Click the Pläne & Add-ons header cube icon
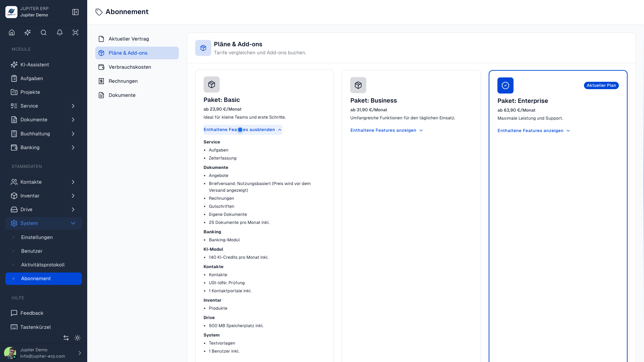Viewport: 644px width, 362px height. pos(203,48)
